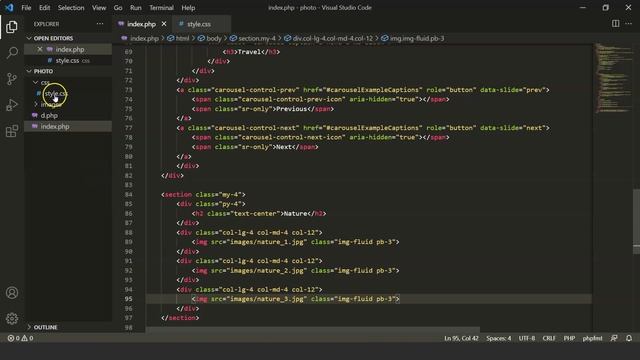The height and width of the screenshot is (360, 640).
Task: Click section.my-4 breadcrumb segment
Action: click(x=257, y=38)
